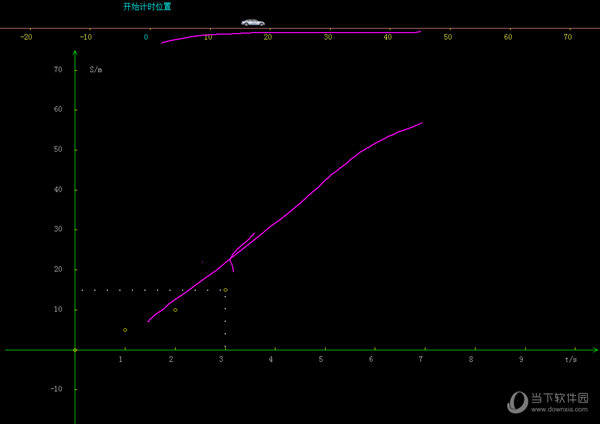Click the 0 mark on the top position ruler
Screen dimensions: 600x424
point(146,37)
